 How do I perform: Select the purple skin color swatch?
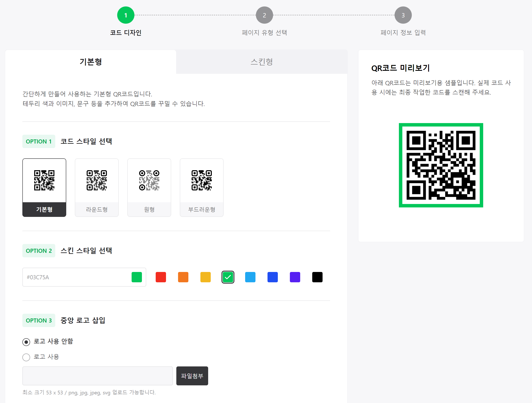pos(295,277)
